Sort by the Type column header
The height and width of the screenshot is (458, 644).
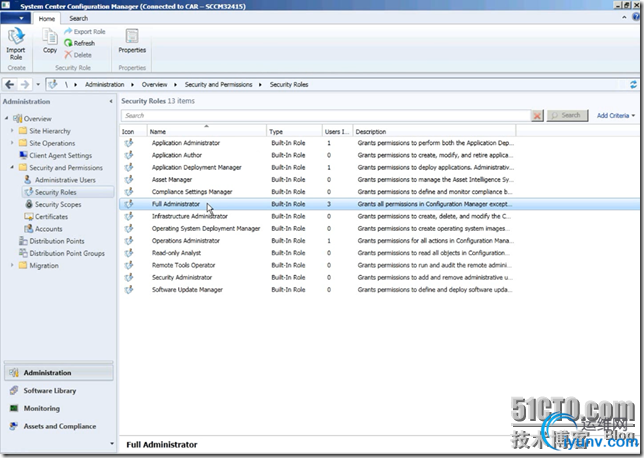point(294,131)
